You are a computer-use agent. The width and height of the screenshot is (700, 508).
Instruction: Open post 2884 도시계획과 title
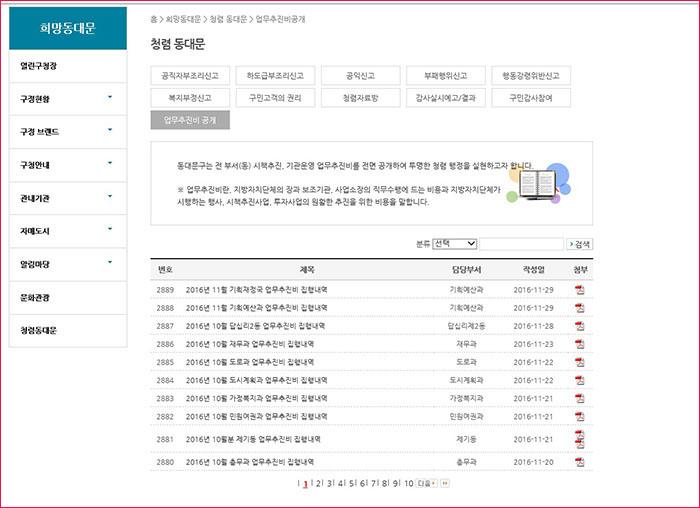point(257,380)
